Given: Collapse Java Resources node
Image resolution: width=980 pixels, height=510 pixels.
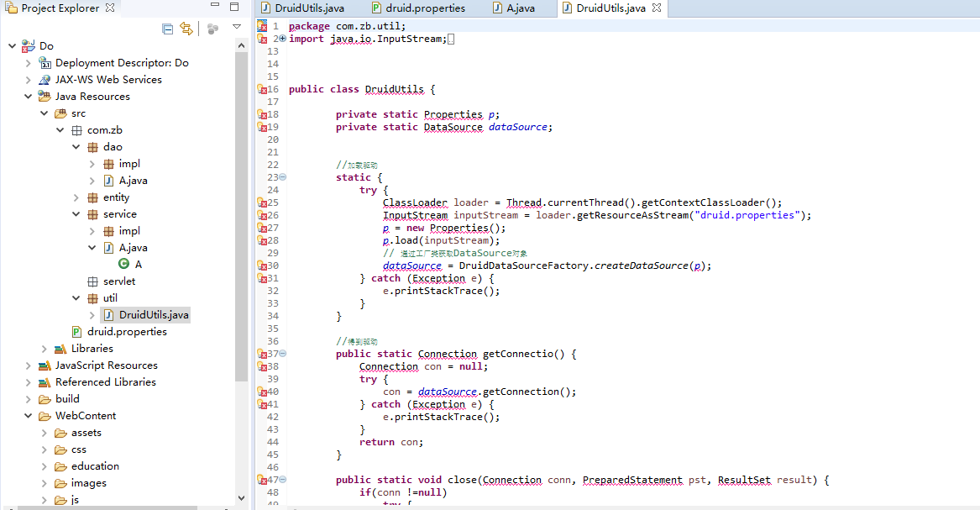Looking at the screenshot, I should click(28, 97).
